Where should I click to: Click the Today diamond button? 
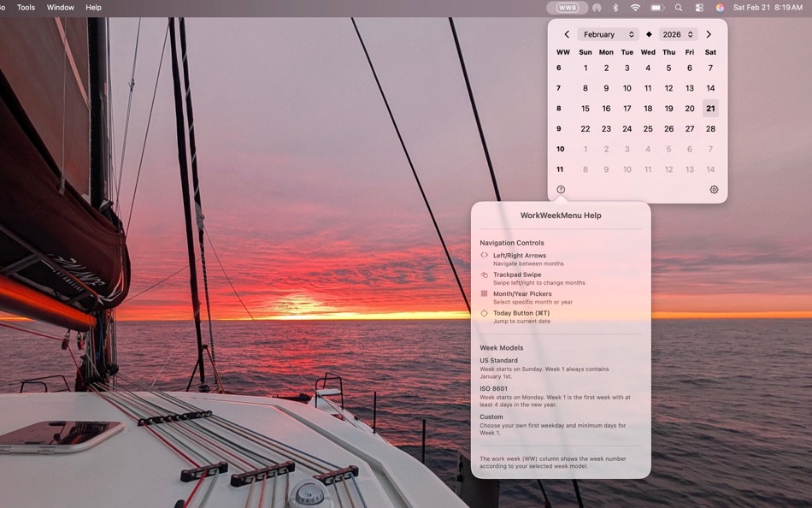tap(650, 34)
